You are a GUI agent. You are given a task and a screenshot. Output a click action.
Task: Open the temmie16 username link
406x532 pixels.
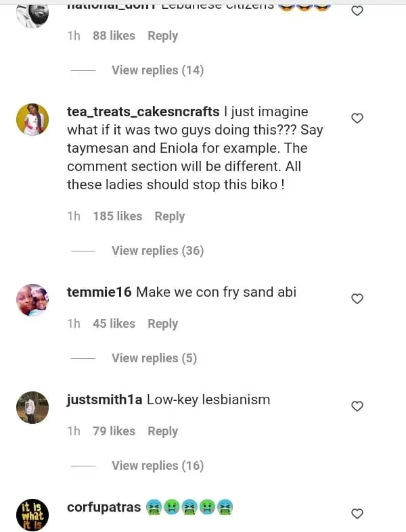[99, 292]
